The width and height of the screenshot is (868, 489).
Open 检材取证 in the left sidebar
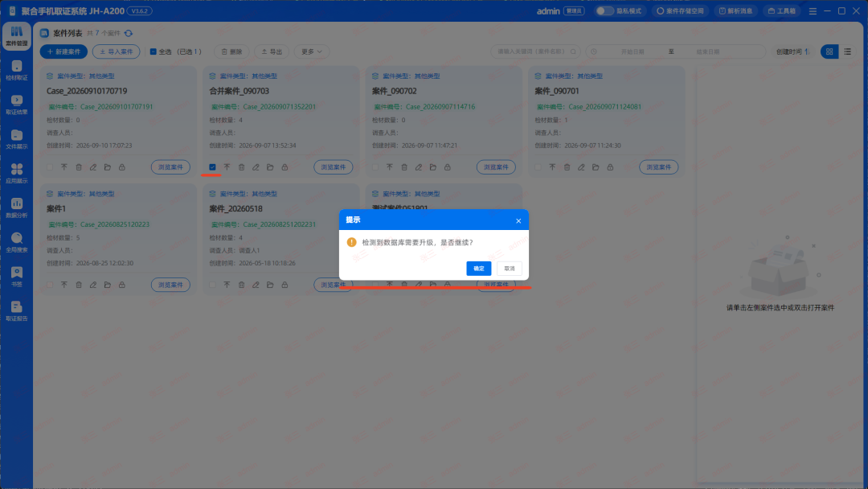tap(17, 70)
